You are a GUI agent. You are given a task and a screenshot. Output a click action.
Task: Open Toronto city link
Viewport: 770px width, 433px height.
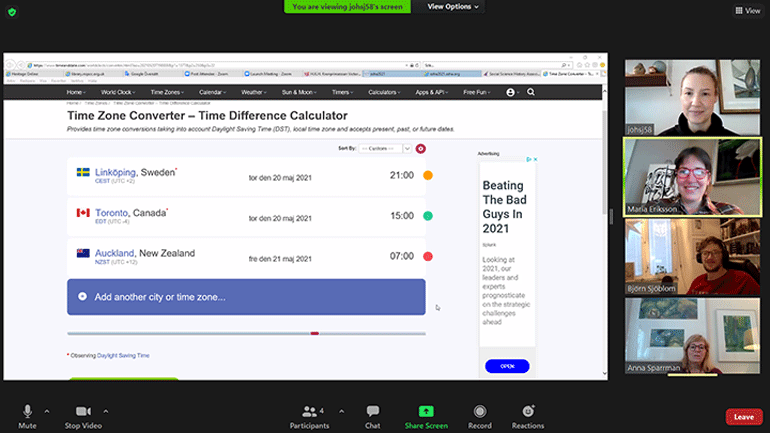click(x=111, y=213)
